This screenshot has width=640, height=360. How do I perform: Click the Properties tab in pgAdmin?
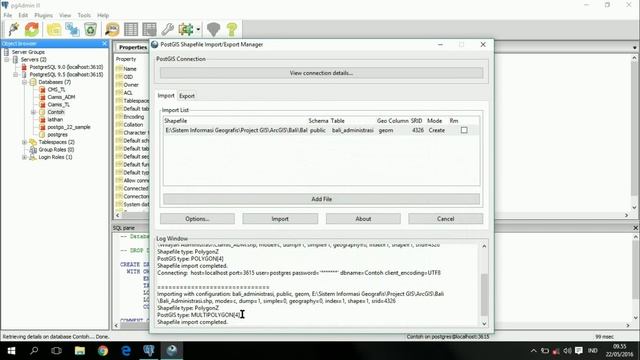[x=133, y=47]
